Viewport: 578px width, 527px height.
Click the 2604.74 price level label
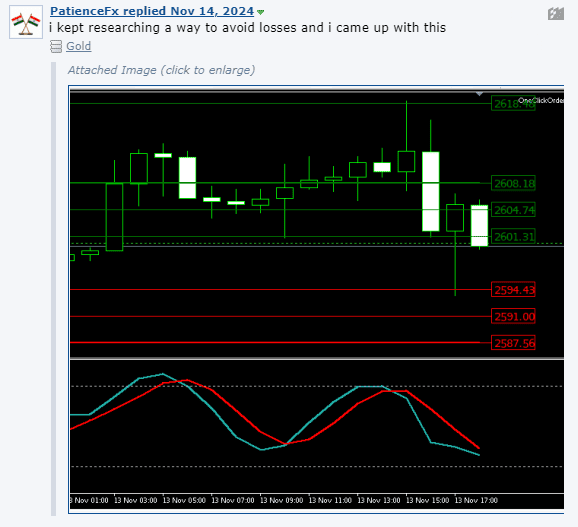point(513,210)
